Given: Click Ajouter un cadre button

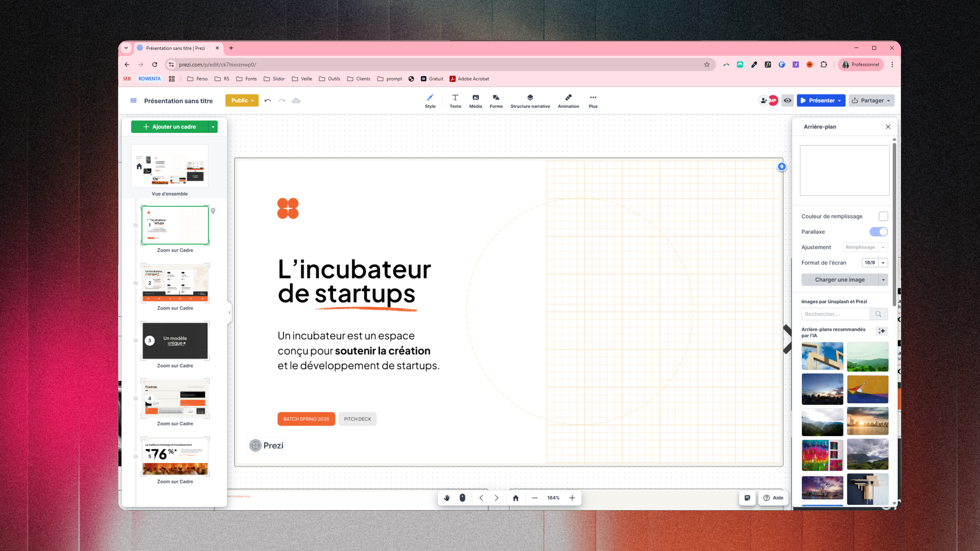Looking at the screenshot, I should click(170, 127).
